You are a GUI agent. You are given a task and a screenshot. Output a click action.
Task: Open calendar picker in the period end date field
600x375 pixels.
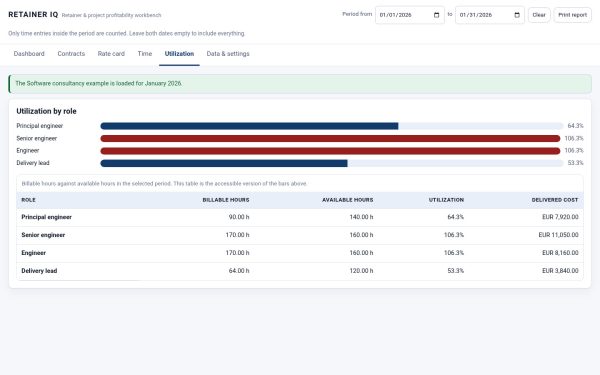click(517, 15)
